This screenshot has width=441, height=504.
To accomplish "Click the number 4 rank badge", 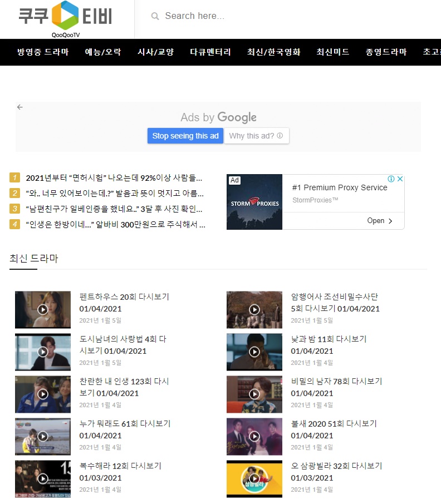I will (x=15, y=224).
